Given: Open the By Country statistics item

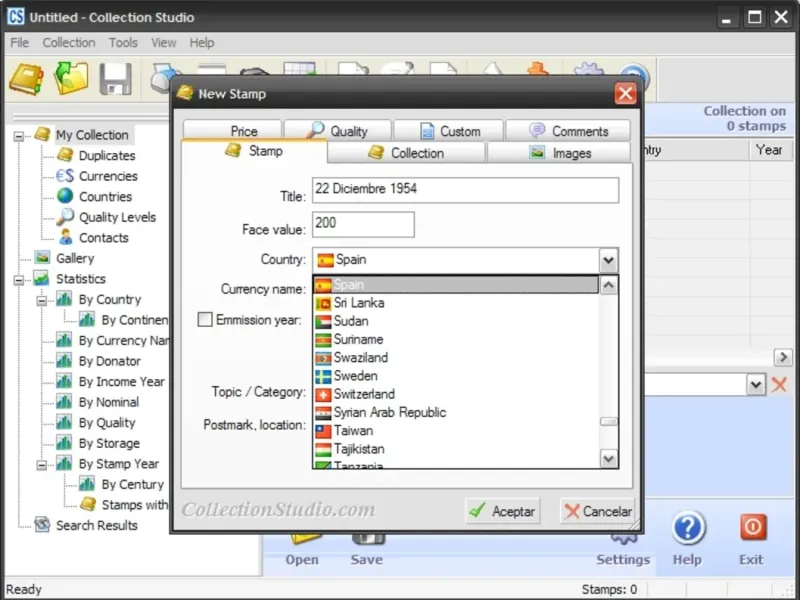Looking at the screenshot, I should click(110, 299).
